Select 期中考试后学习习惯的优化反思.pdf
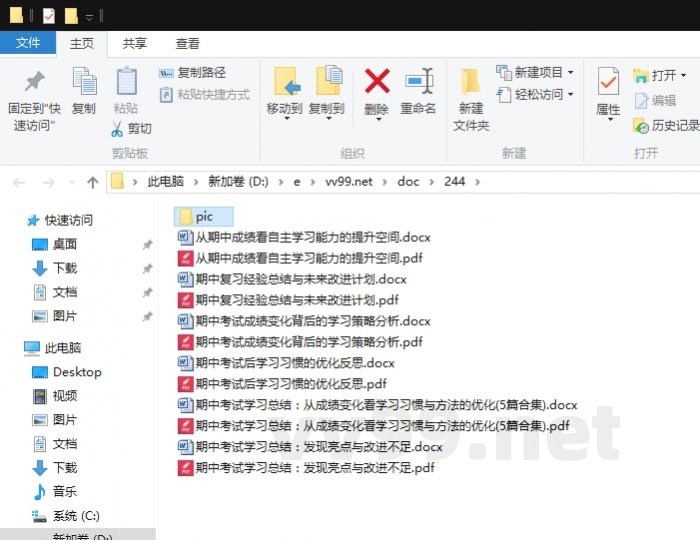This screenshot has width=700, height=540. coord(282,384)
